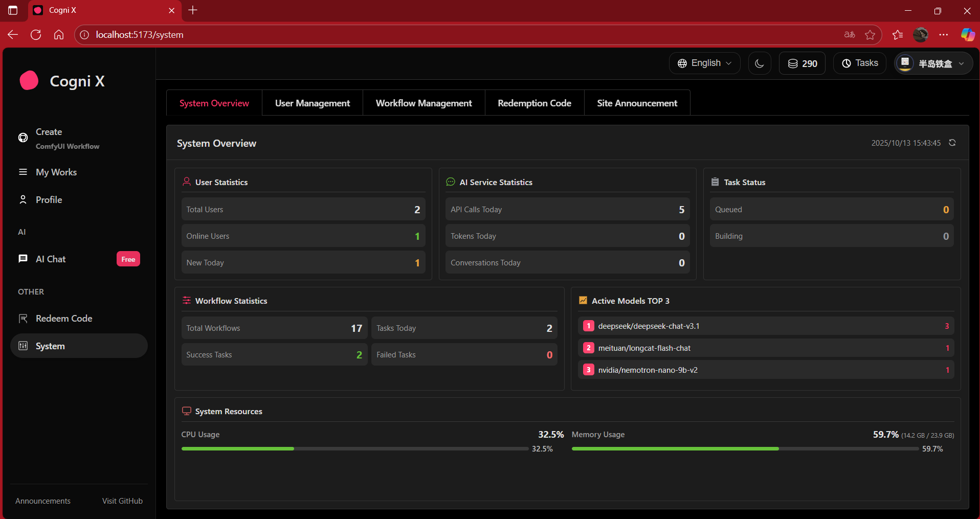Open Create ComfyUI Workflow in sidebar
Screen dimensions: 980x519
(x=66, y=139)
